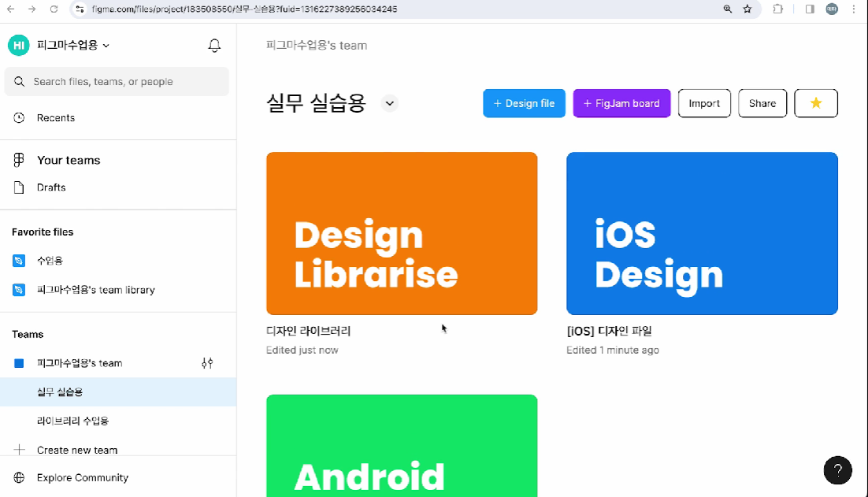
Task: Click the 디자인 라이브러리 file name
Action: click(x=308, y=331)
